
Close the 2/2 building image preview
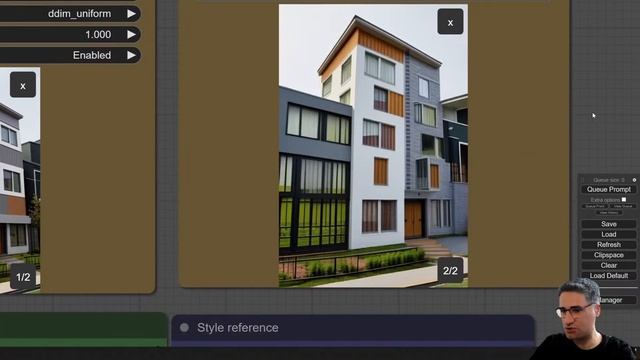450,22
